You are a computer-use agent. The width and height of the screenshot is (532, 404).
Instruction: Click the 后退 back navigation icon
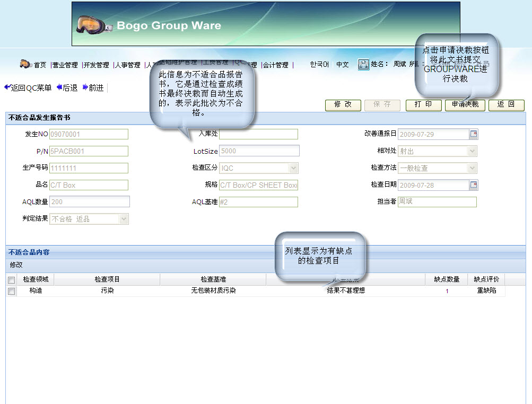(x=59, y=87)
